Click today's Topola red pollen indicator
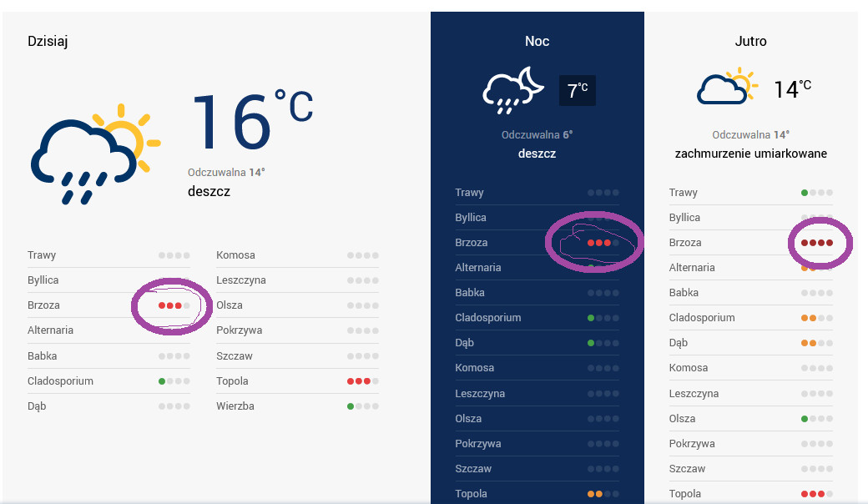Viewport: 868px width, 504px height. [363, 381]
